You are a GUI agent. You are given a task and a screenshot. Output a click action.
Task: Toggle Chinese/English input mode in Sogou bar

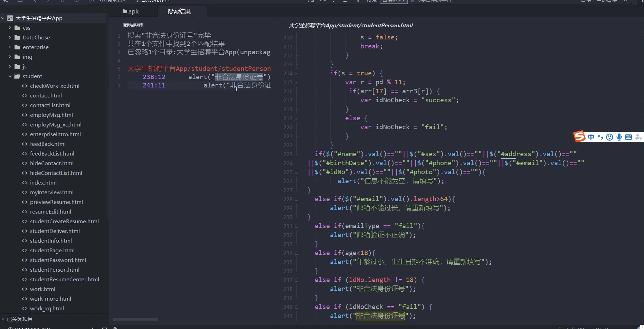591,137
